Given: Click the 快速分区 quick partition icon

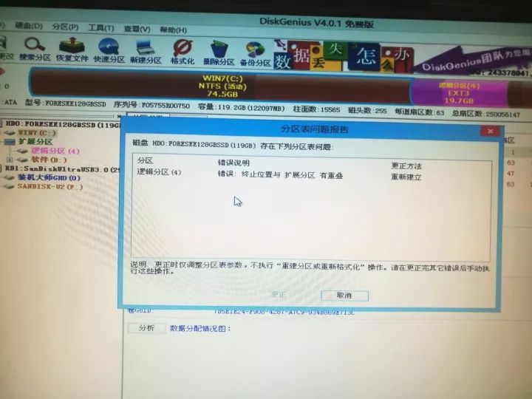Looking at the screenshot, I should 109,50.
